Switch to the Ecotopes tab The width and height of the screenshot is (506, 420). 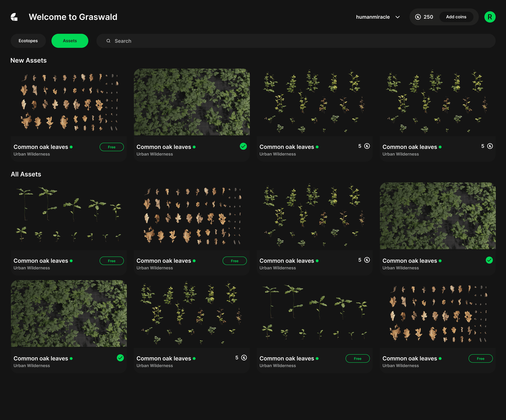pos(28,41)
